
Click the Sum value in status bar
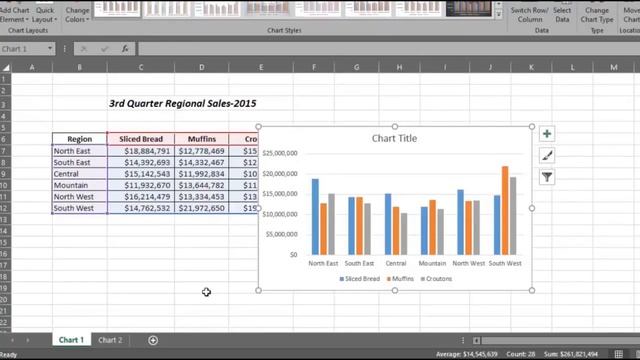[x=571, y=354]
